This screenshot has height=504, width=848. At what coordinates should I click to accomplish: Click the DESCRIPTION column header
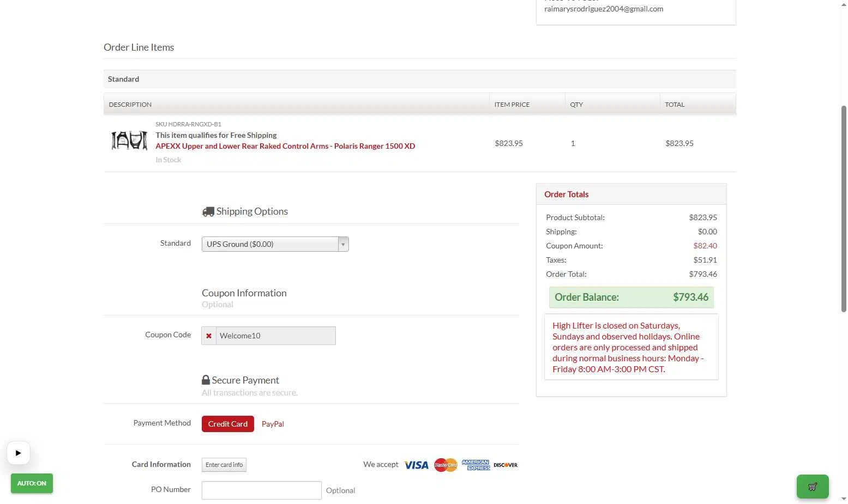pyautogui.click(x=130, y=104)
